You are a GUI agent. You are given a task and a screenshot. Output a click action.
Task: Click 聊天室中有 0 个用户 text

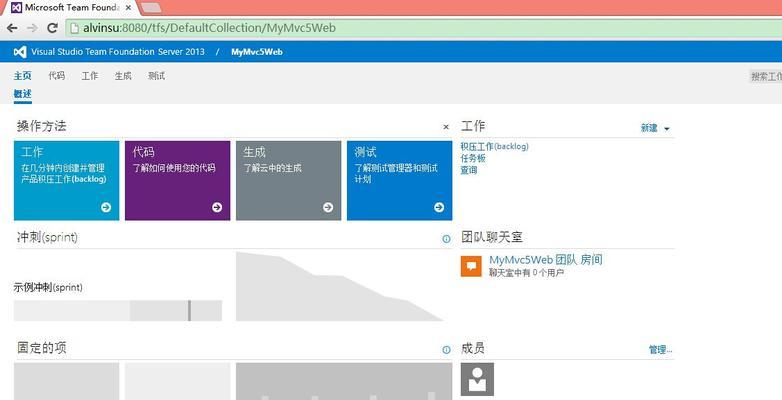point(526,273)
